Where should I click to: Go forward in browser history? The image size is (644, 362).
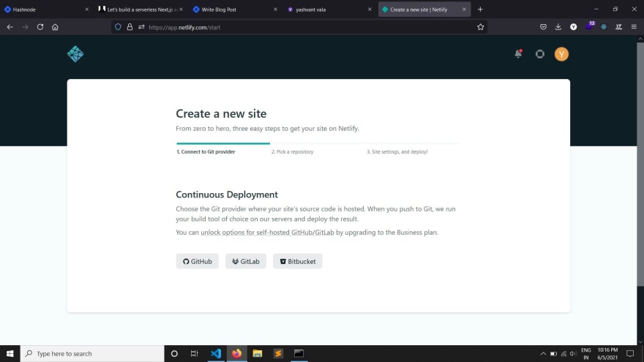click(x=25, y=27)
